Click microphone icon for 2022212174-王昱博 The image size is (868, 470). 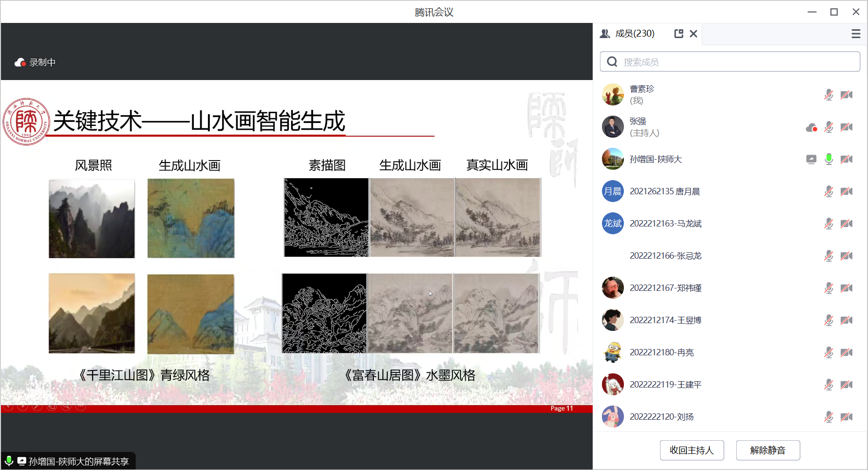pyautogui.click(x=828, y=320)
